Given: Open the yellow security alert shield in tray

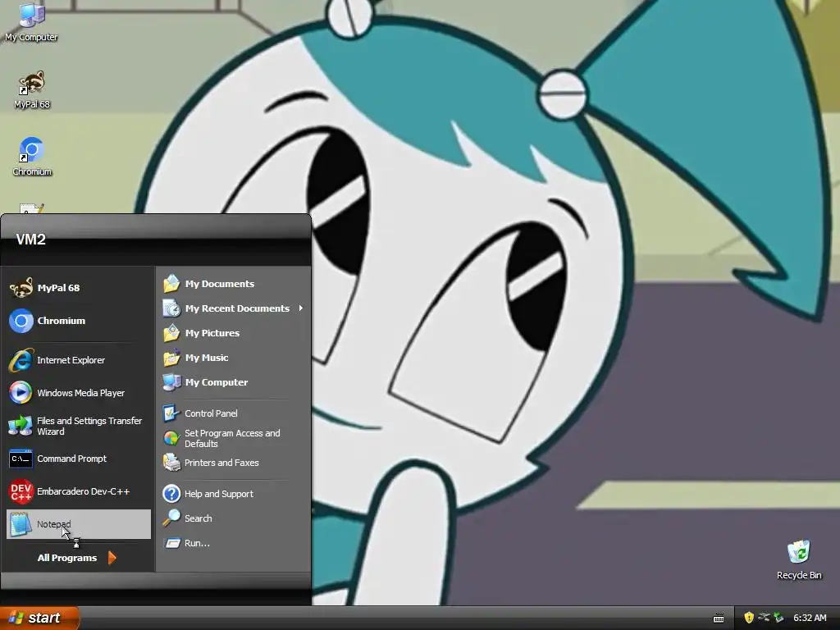Looking at the screenshot, I should point(749,618).
